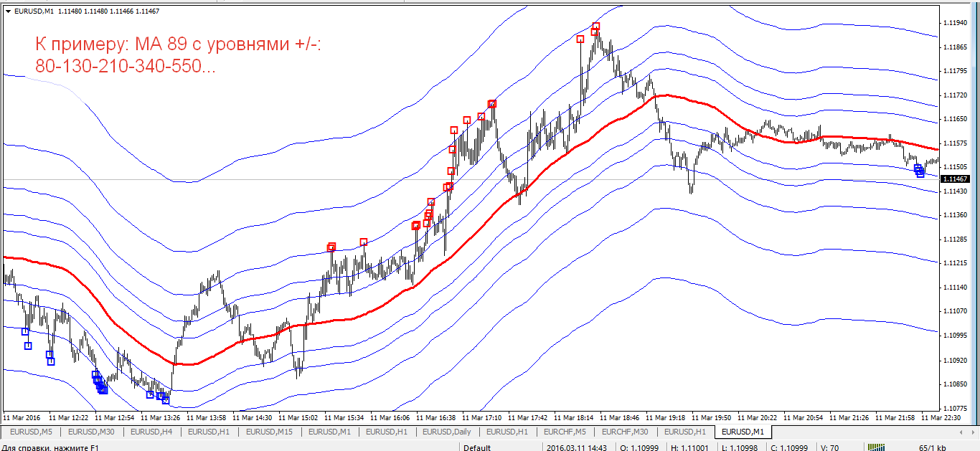Click the active EURUSD,M1 chart tab
Image resolution: width=980 pixels, height=451 pixels.
[743, 432]
